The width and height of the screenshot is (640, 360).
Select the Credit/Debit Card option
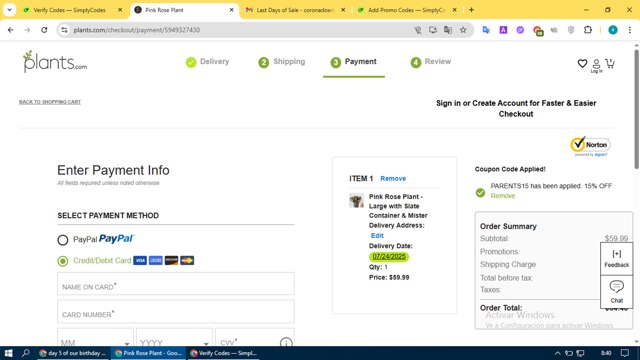(62, 261)
